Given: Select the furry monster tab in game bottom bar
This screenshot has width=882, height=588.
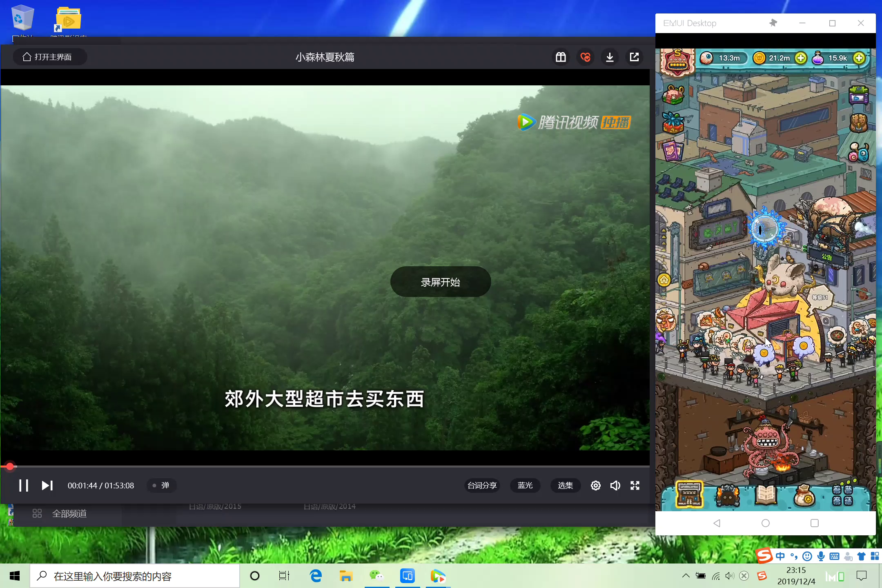Looking at the screenshot, I should point(727,495).
